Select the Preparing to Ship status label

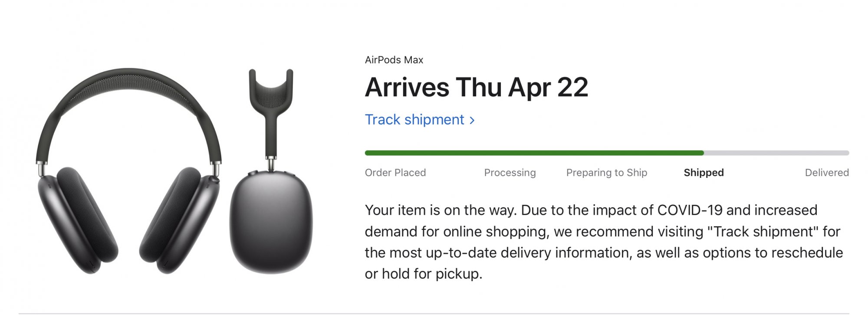(606, 173)
